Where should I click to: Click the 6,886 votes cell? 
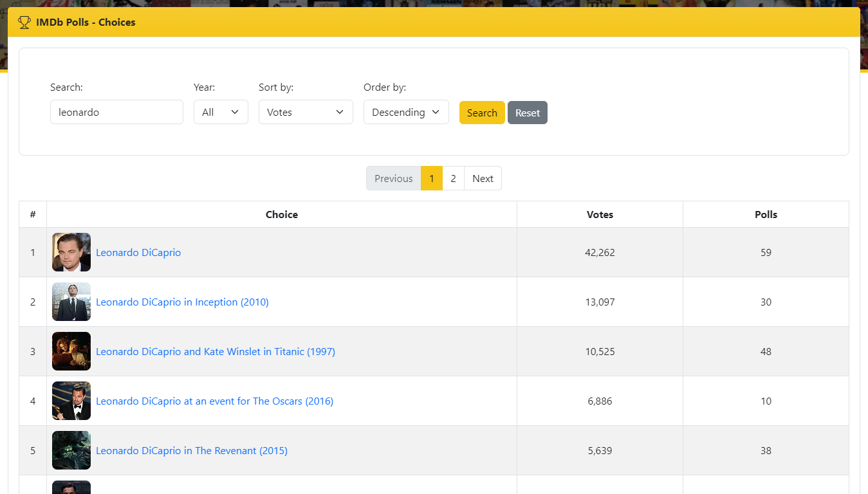point(600,401)
